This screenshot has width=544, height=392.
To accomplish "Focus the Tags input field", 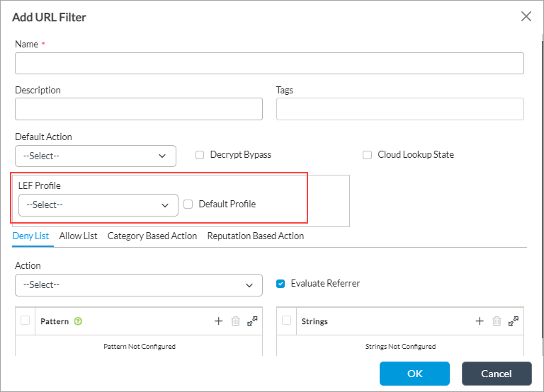I will pos(400,109).
